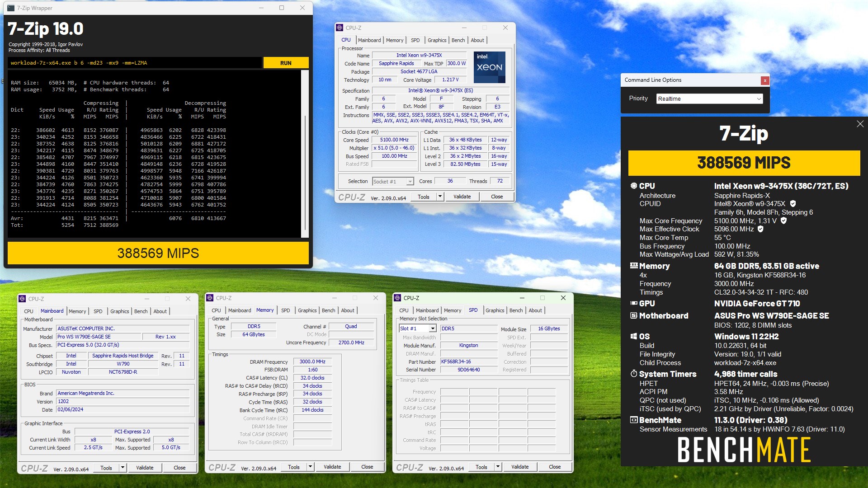The height and width of the screenshot is (488, 868).
Task: Click Validate in Mainboard CPU-Z window
Action: (145, 468)
